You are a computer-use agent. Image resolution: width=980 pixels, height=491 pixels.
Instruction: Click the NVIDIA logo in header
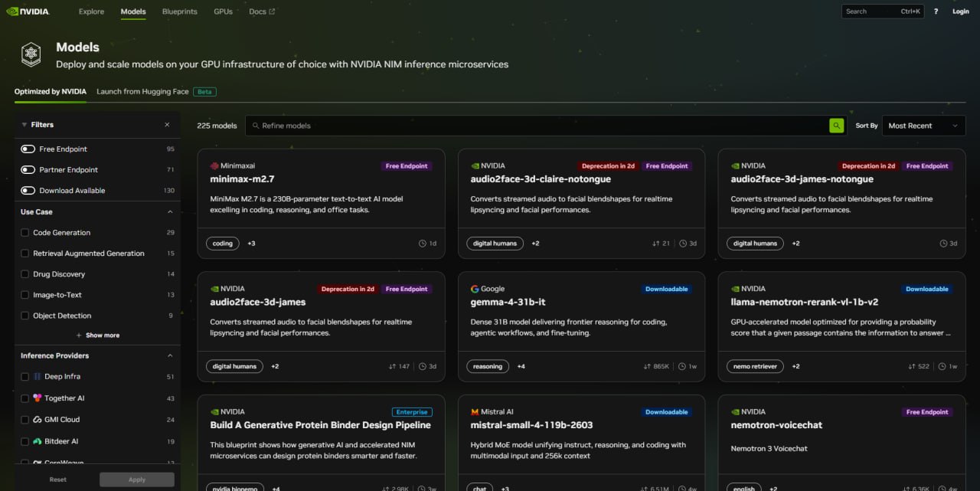point(31,11)
